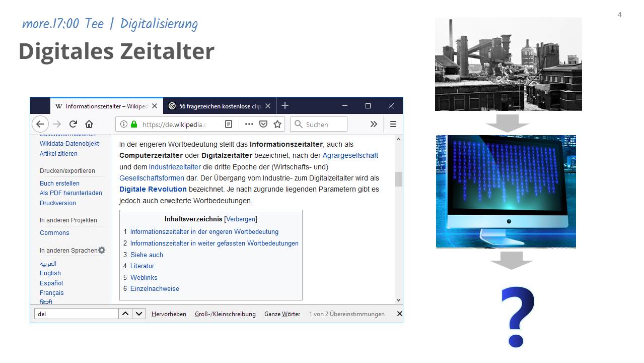Jump to Literatur section
644x363 pixels.
point(142,266)
